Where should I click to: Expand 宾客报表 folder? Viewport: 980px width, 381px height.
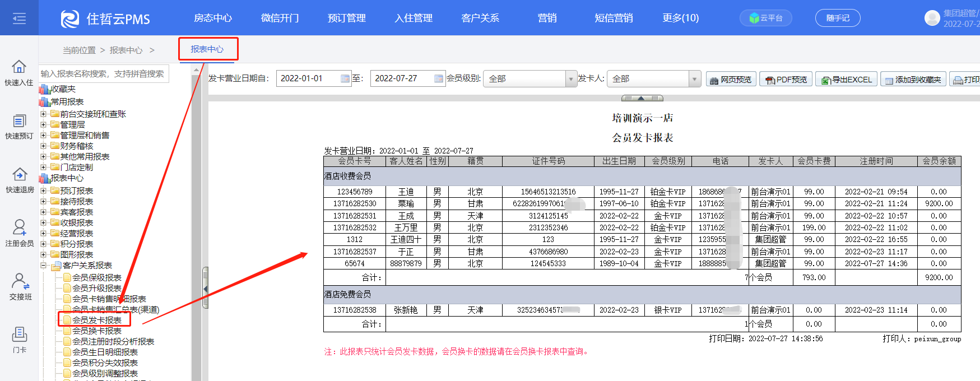click(43, 212)
